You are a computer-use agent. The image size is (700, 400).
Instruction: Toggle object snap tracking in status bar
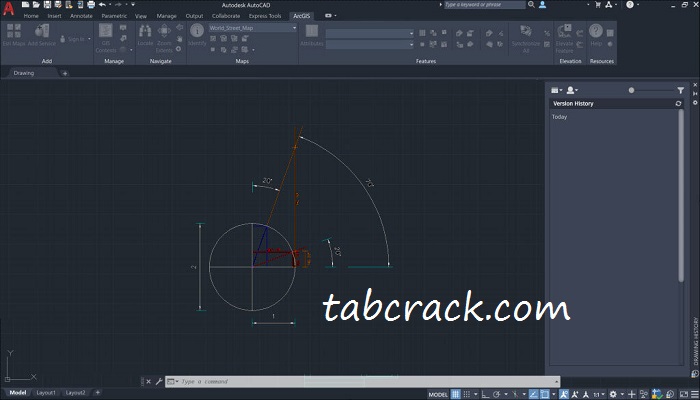[x=533, y=394]
